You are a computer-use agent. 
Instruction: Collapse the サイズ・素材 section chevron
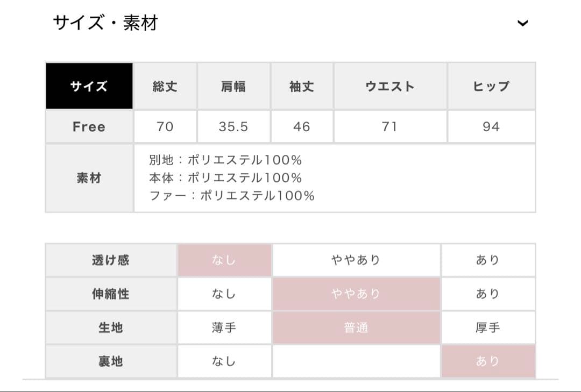522,23
